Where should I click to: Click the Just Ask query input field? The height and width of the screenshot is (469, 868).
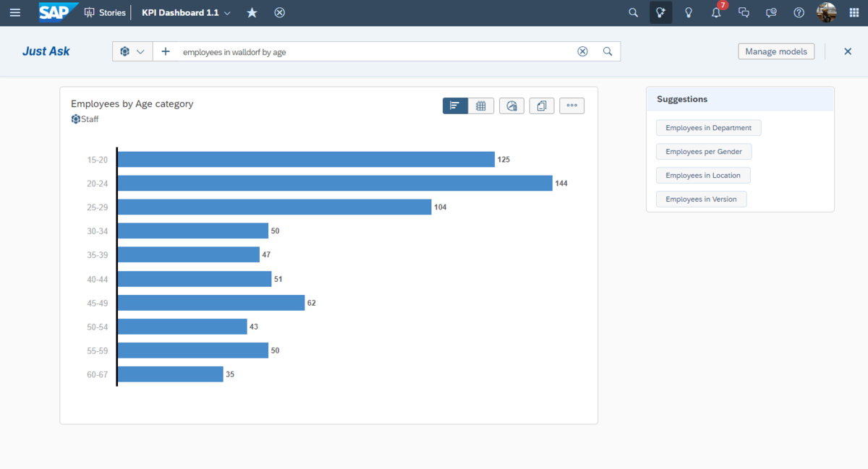tap(376, 52)
